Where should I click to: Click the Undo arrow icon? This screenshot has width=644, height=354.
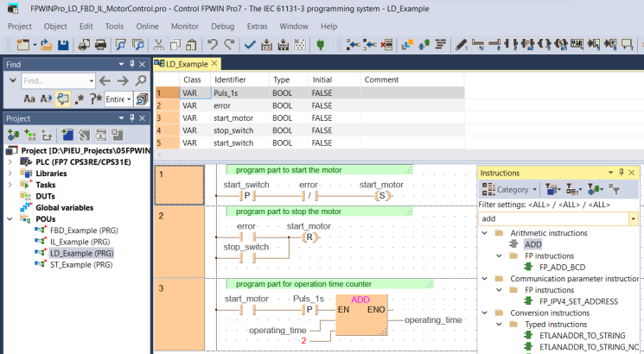point(213,44)
